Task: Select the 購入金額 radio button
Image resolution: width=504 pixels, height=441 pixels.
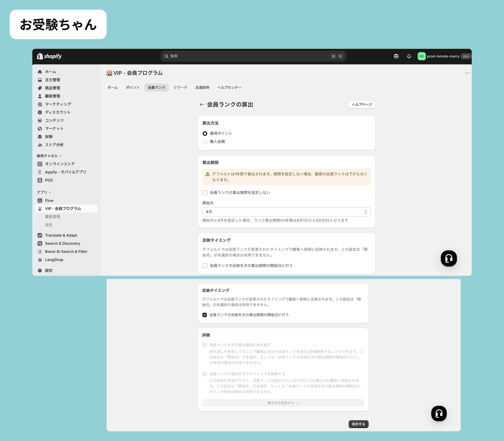Action: [x=205, y=142]
